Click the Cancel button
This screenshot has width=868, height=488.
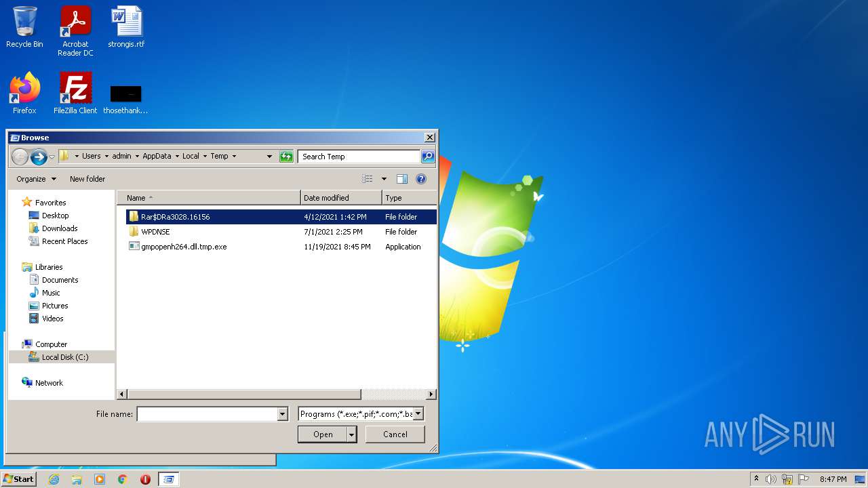395,434
